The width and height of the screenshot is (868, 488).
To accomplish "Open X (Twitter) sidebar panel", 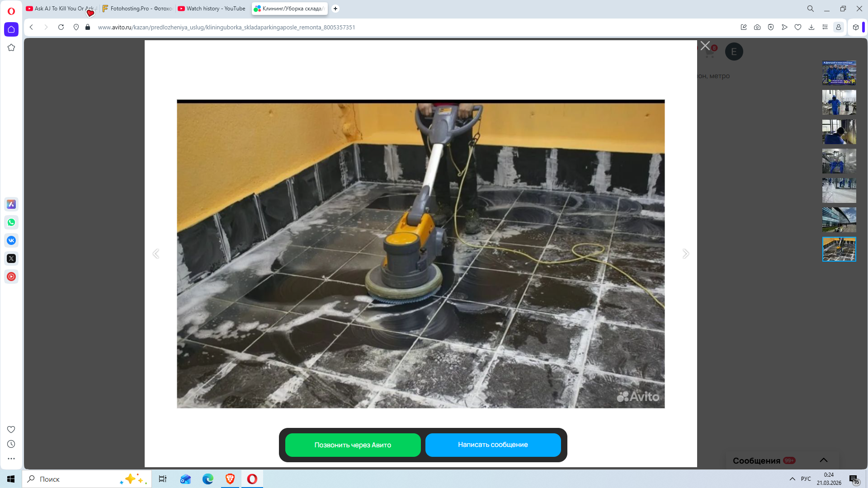I will tap(11, 258).
